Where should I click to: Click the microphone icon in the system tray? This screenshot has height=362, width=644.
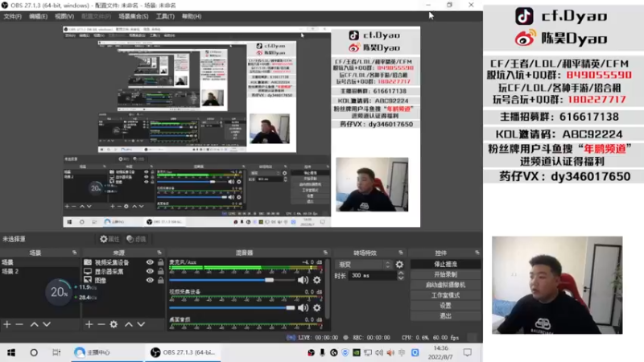pos(323,352)
